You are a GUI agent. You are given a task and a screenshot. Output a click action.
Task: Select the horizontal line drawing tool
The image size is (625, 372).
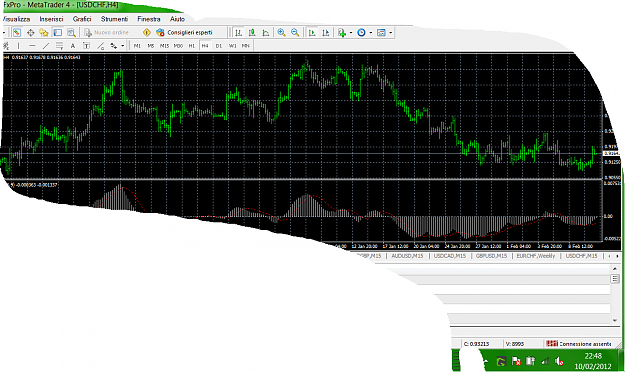click(x=32, y=46)
